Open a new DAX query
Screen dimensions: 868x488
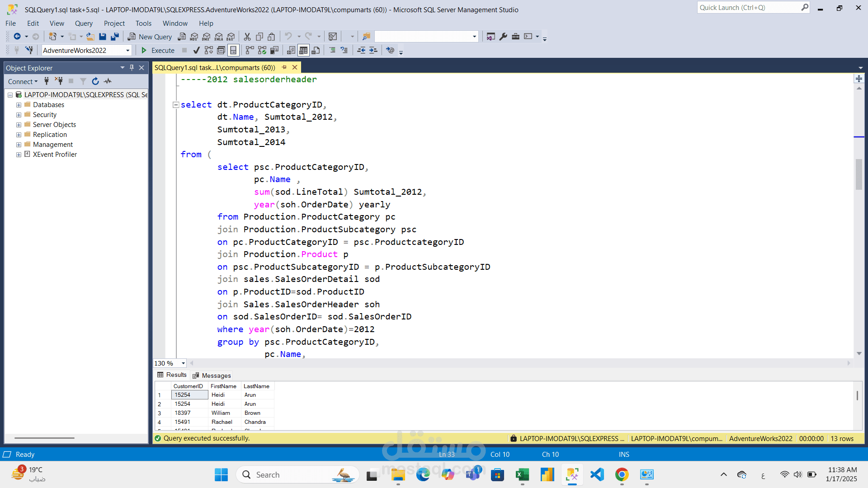[231, 37]
